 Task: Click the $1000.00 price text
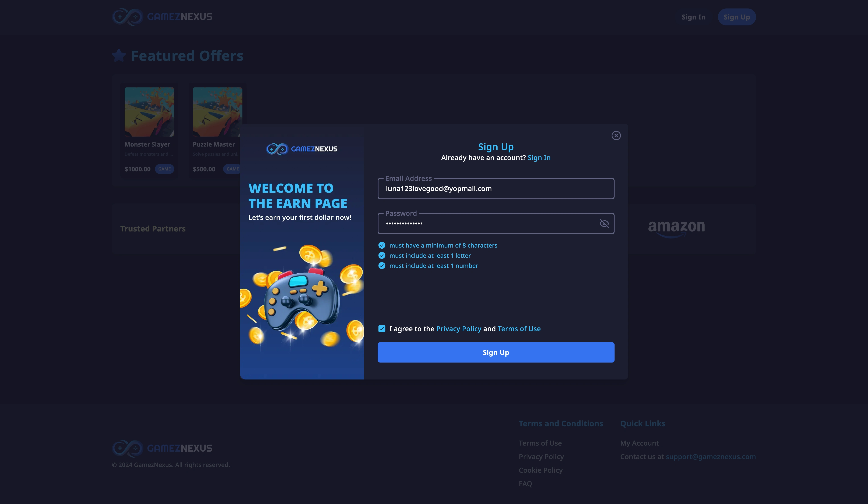coord(138,169)
